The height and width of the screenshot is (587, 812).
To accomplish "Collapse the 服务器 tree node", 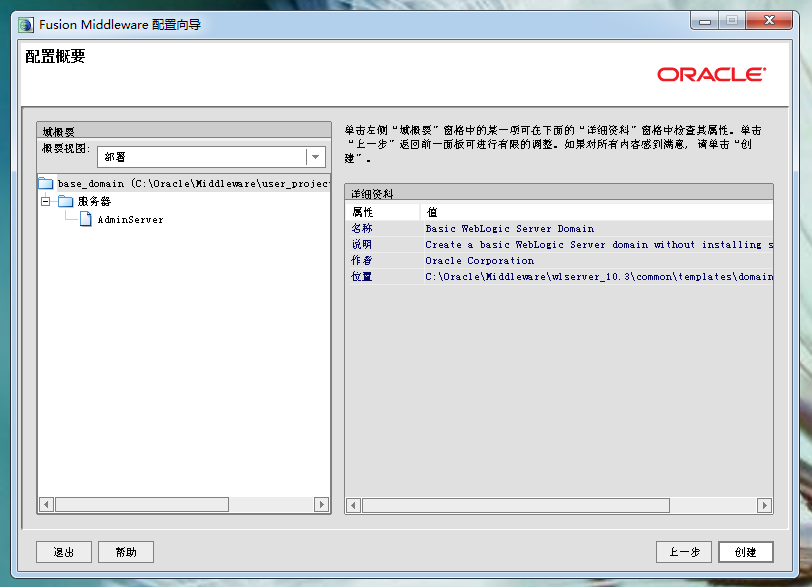I will (x=46, y=201).
